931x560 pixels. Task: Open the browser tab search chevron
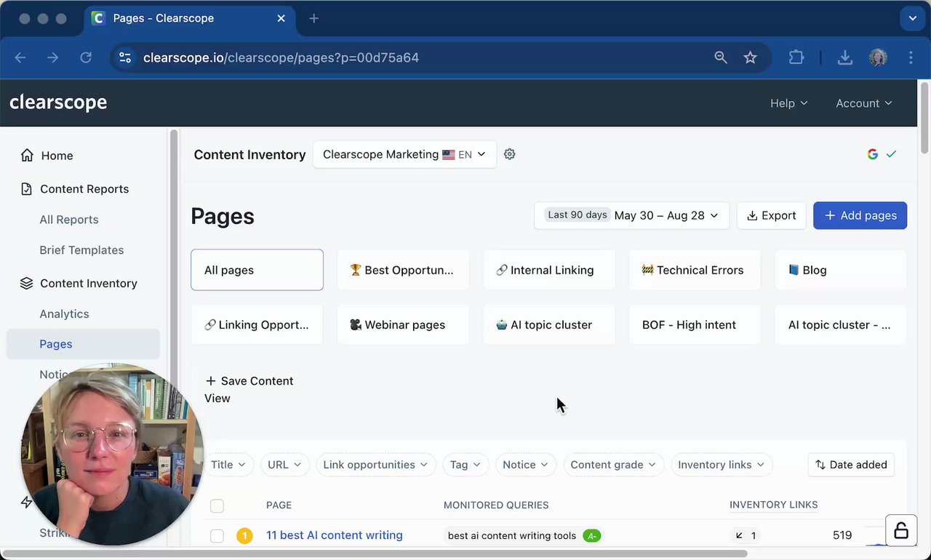pos(912,18)
